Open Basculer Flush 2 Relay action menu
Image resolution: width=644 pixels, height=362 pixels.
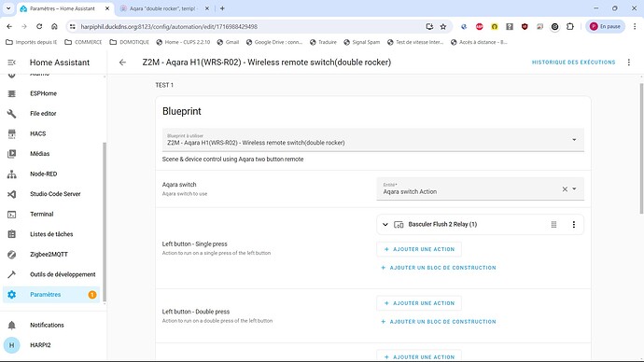(x=574, y=225)
